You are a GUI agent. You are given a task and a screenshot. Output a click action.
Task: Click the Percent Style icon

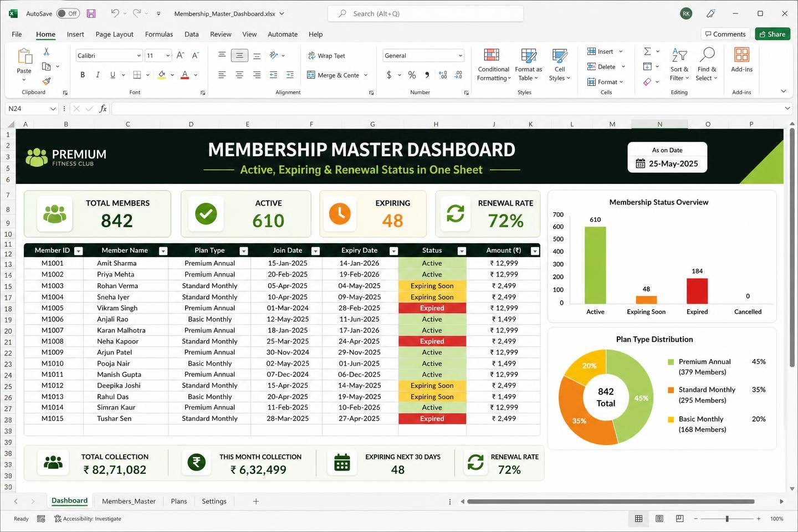(412, 75)
